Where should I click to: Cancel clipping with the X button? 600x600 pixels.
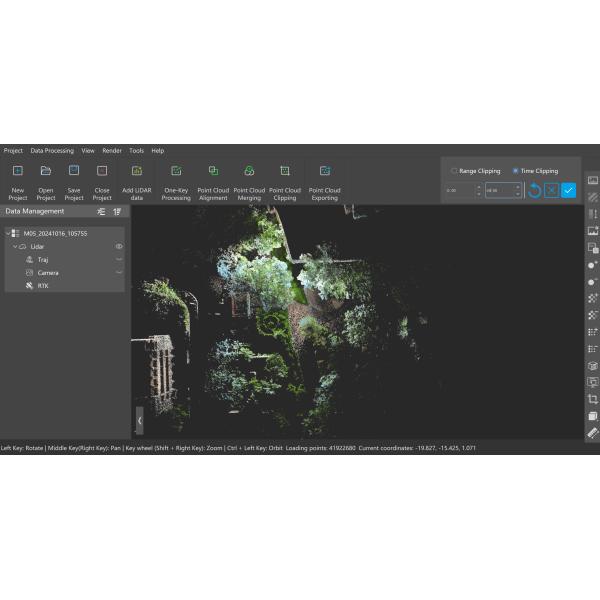coord(551,190)
